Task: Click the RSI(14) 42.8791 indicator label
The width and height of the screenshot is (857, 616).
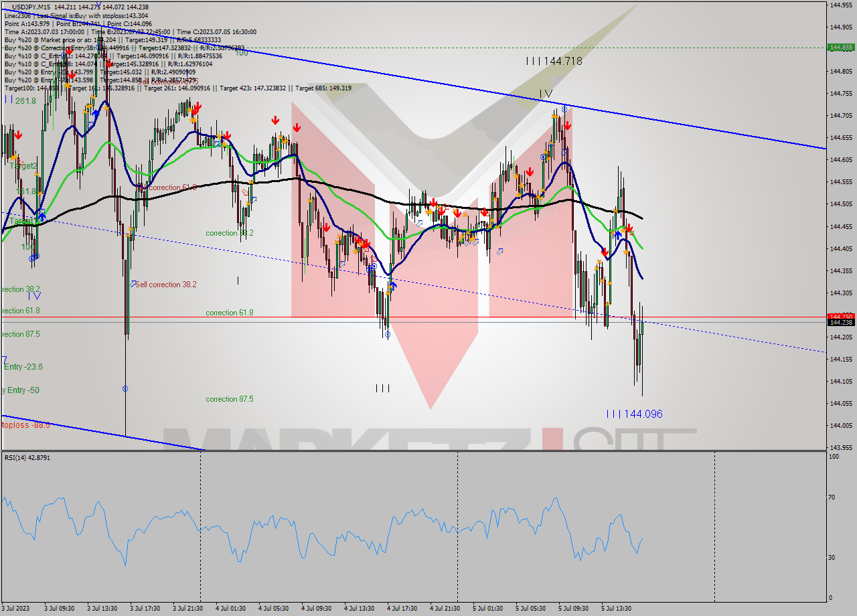Action: 31,457
